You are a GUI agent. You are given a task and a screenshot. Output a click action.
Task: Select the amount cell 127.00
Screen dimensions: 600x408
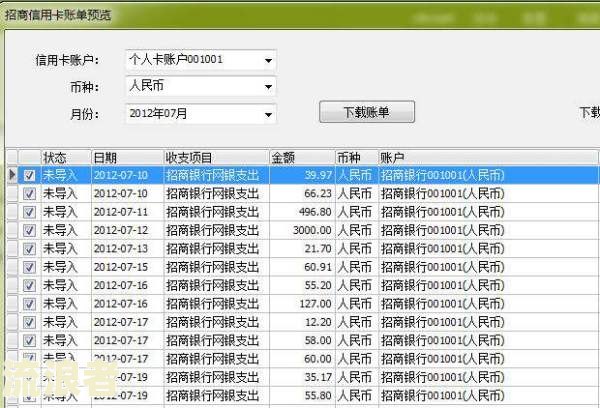(302, 304)
